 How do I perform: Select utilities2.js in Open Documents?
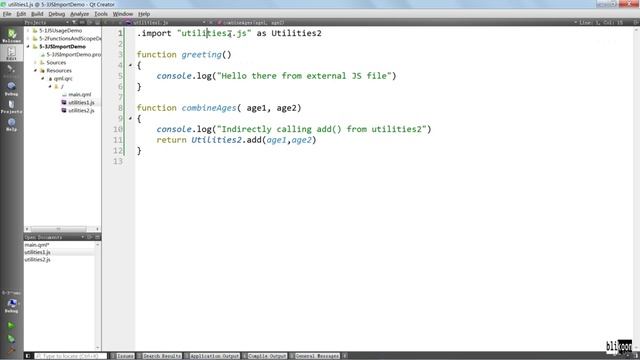pyautogui.click(x=38, y=260)
